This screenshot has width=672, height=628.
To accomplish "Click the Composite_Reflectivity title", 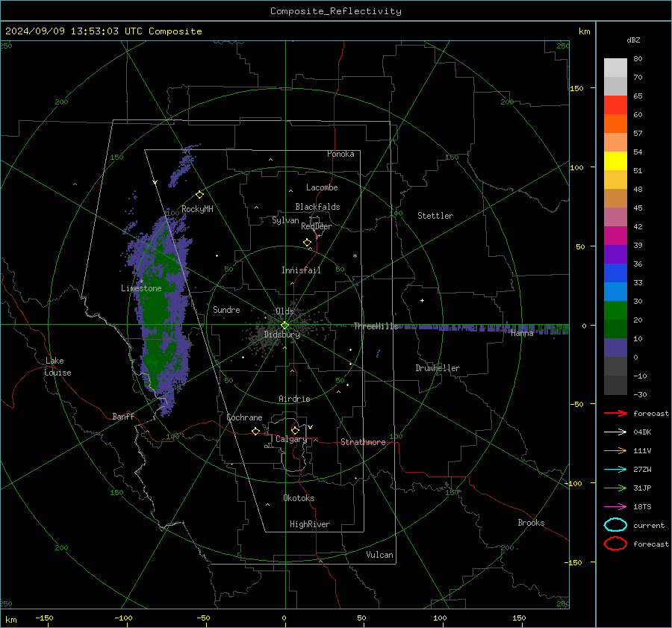I will tap(335, 11).
